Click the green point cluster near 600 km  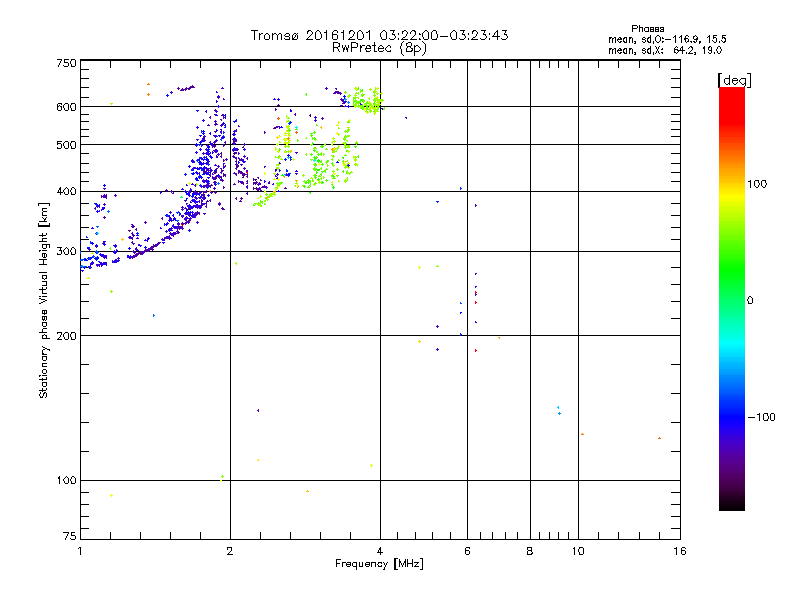367,100
